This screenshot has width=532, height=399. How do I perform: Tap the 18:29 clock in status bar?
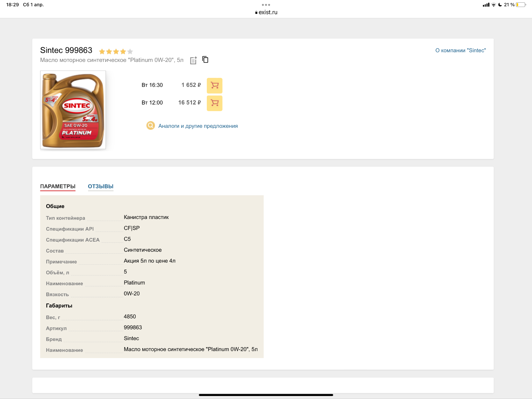13,5
